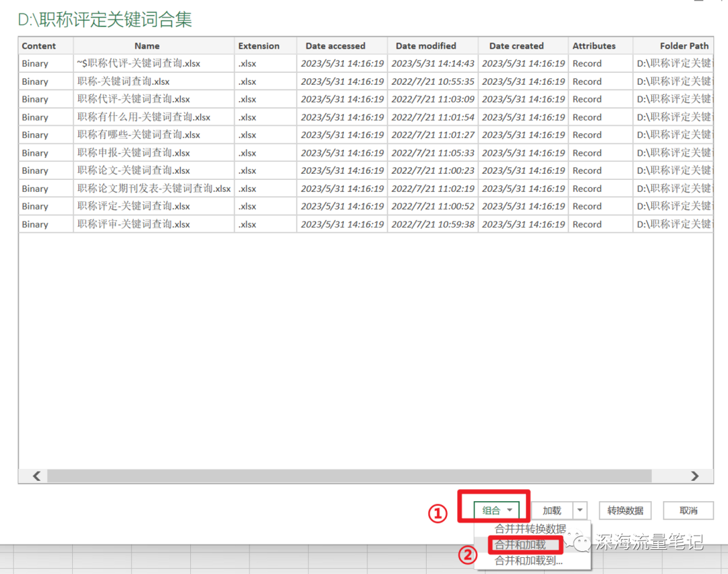Click folder path cell in 职称论文-关键词查询 row
Image resolution: width=728 pixels, height=574 pixels.
673,170
